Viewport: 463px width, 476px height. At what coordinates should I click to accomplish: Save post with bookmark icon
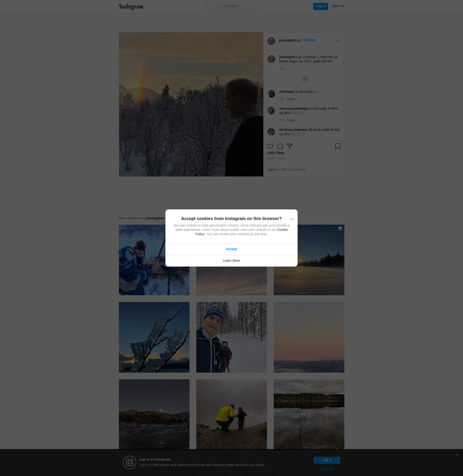click(x=338, y=146)
